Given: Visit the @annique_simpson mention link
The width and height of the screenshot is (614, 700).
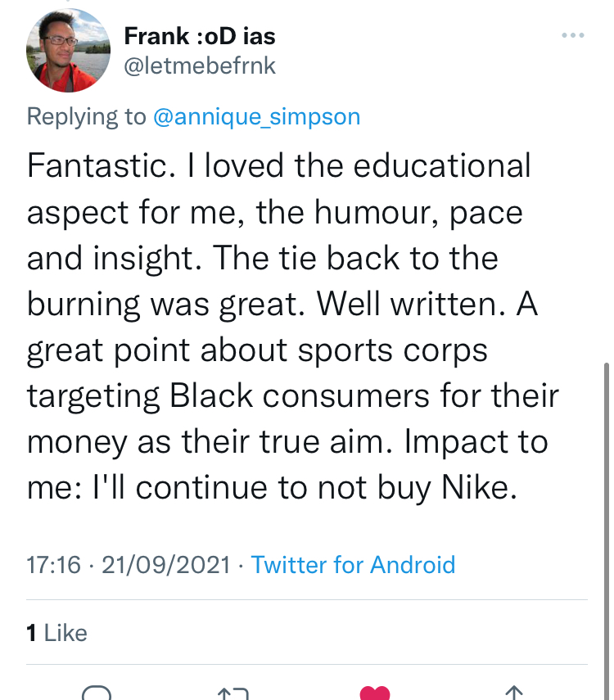Looking at the screenshot, I should (256, 116).
